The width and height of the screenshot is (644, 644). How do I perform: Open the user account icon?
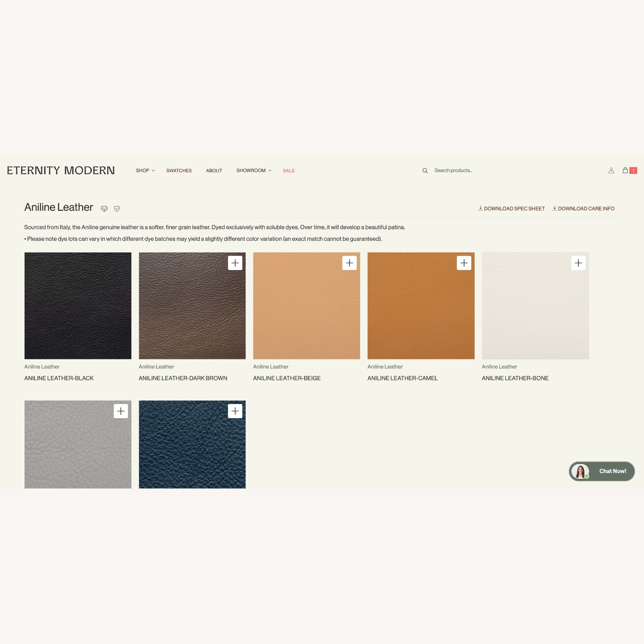611,170
